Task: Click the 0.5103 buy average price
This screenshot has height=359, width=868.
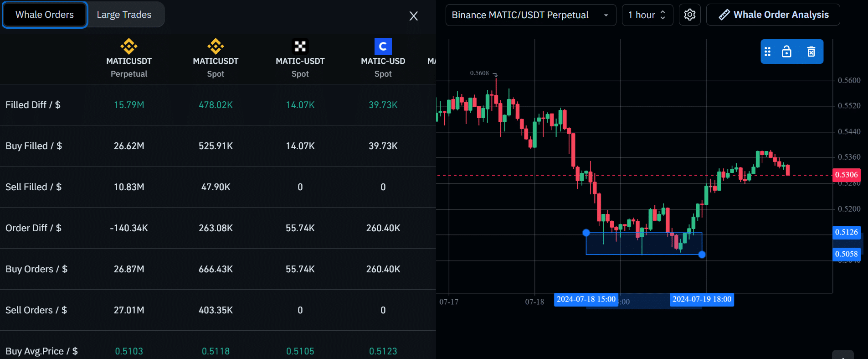Action: 129,351
